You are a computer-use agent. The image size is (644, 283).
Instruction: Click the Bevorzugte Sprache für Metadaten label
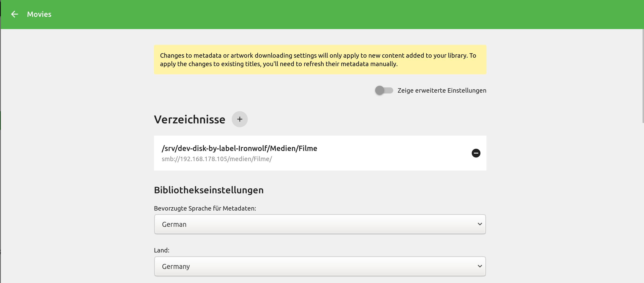click(x=205, y=208)
